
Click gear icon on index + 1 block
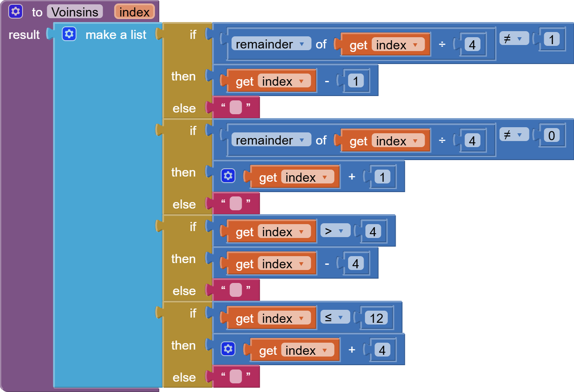click(x=228, y=176)
